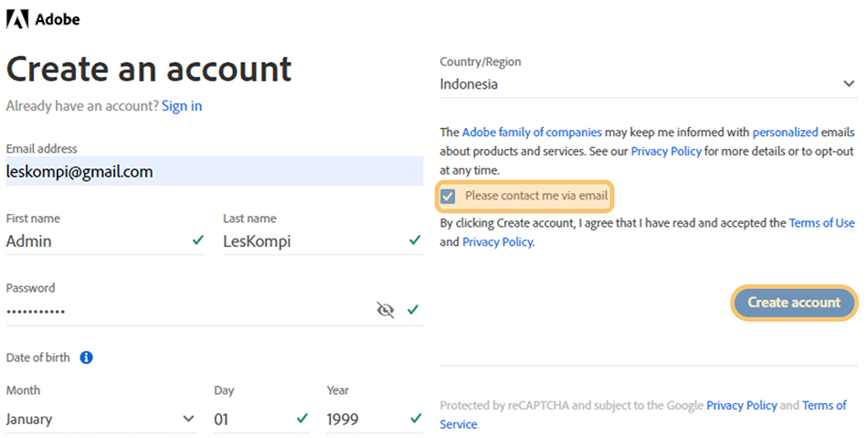Click the Last name validation checkmark

[x=415, y=240]
